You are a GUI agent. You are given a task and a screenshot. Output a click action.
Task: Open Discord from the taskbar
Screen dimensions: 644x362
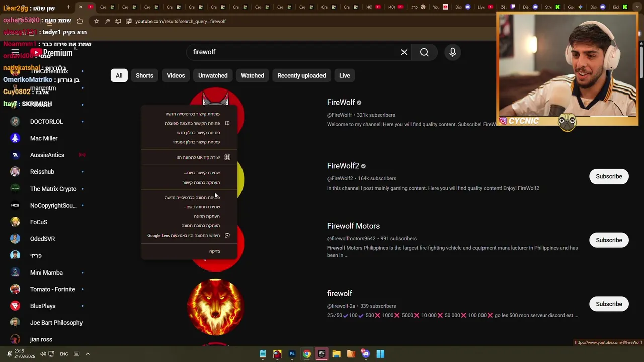coord(366,354)
